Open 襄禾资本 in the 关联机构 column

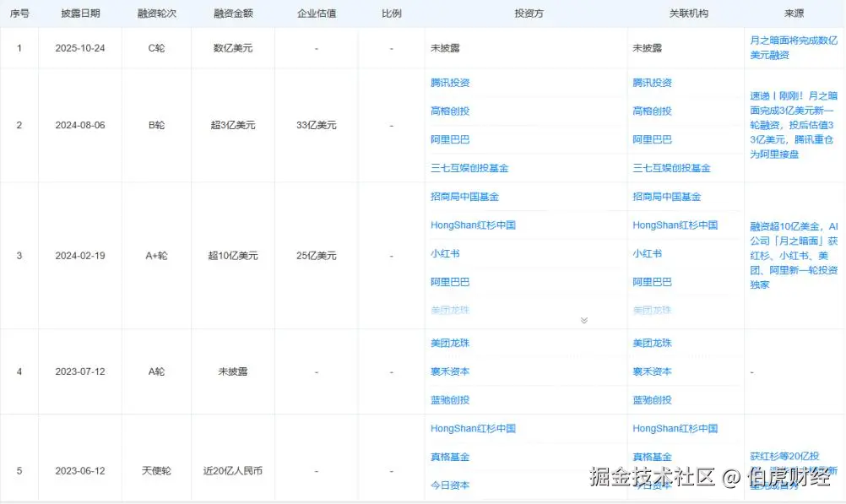(653, 371)
